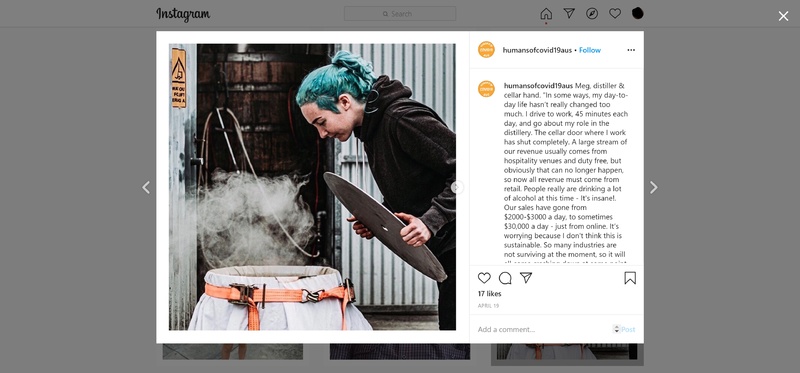
Task: Follow humansofcovid19aus
Action: [x=590, y=50]
